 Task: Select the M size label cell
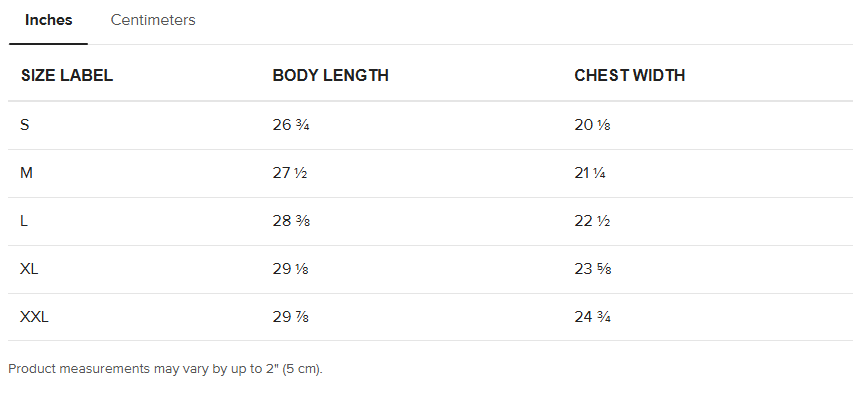27,173
